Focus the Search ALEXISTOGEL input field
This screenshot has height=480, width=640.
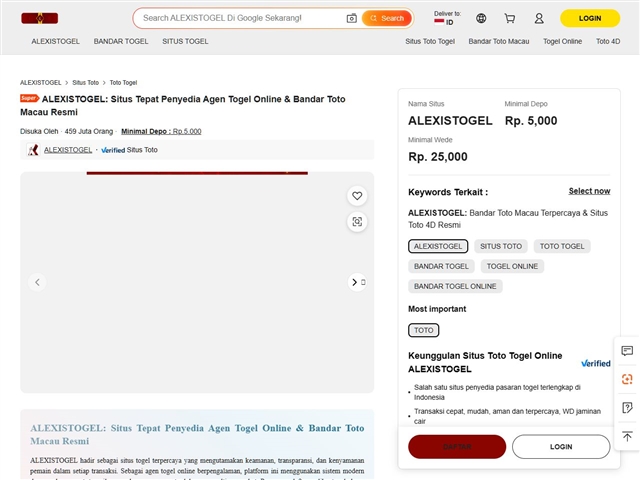(242, 18)
